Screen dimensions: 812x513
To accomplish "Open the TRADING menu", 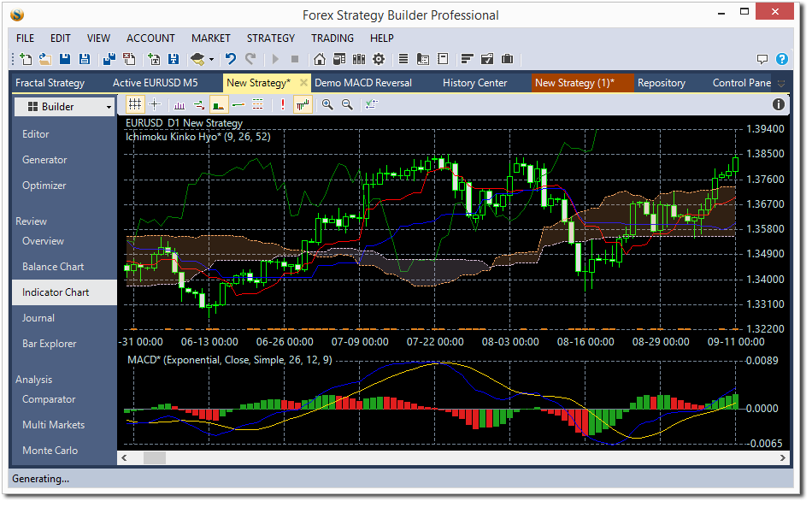I will pos(332,38).
